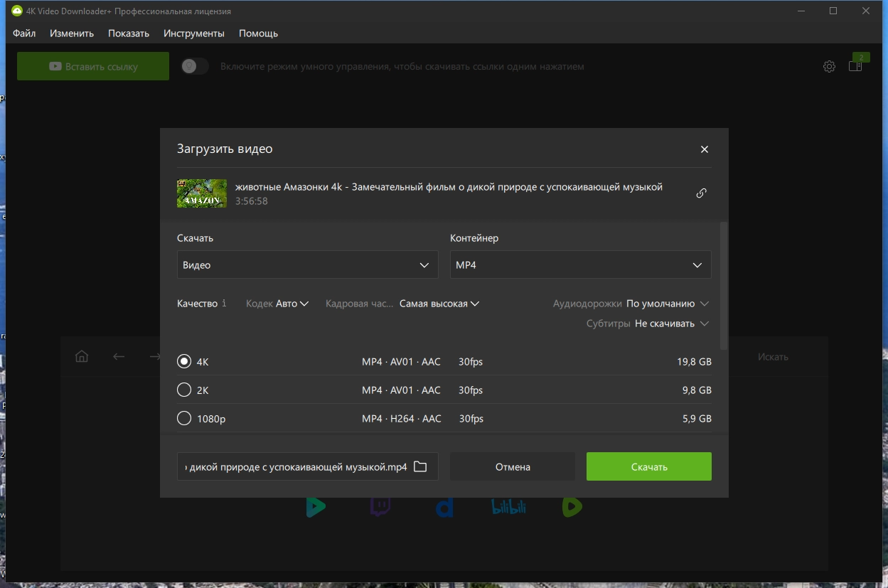The height and width of the screenshot is (588, 888).
Task: Select the 4K quality radio button
Action: (184, 361)
